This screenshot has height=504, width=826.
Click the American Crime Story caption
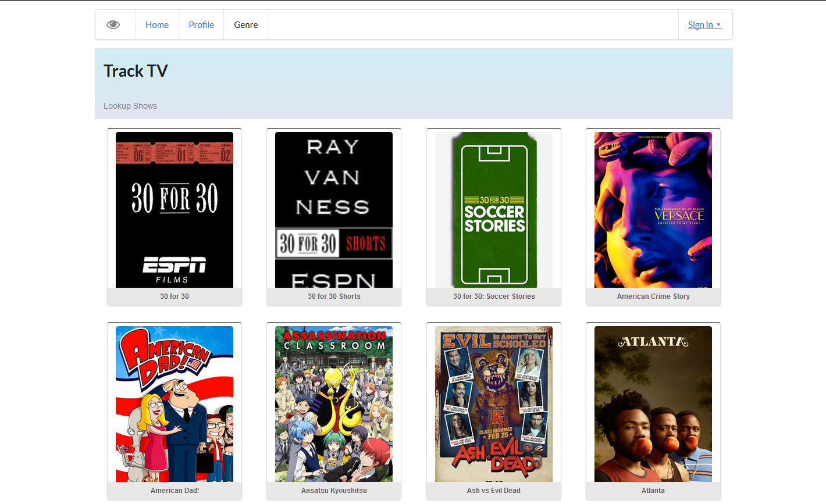[653, 296]
